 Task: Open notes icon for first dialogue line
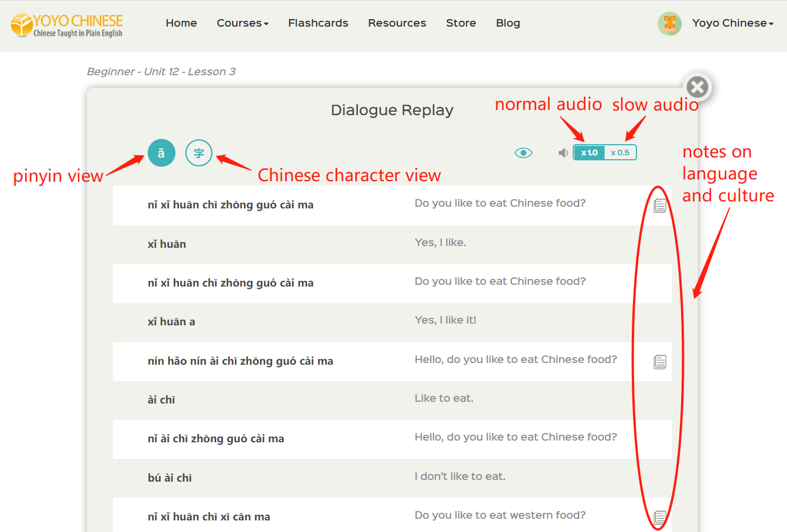(660, 206)
